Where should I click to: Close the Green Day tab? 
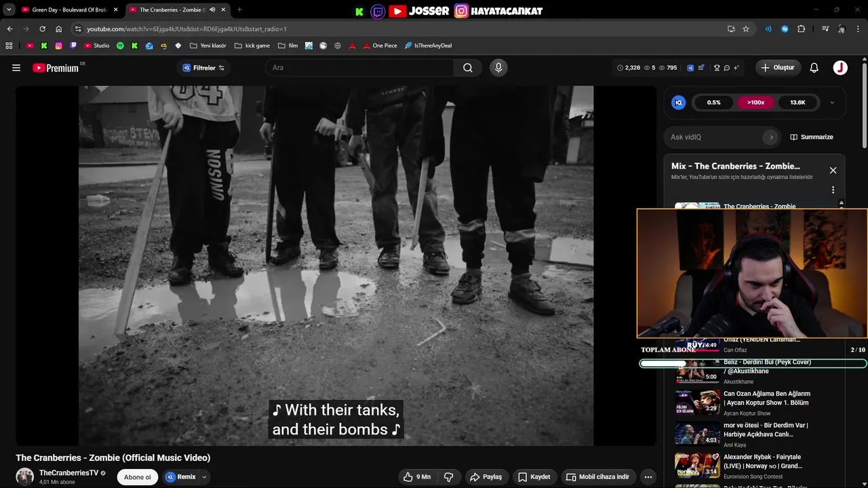click(x=115, y=9)
